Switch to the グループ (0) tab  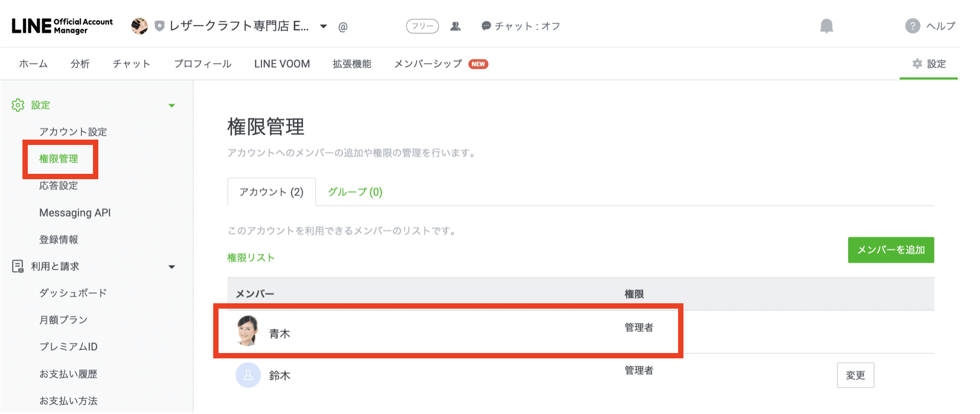(x=355, y=192)
